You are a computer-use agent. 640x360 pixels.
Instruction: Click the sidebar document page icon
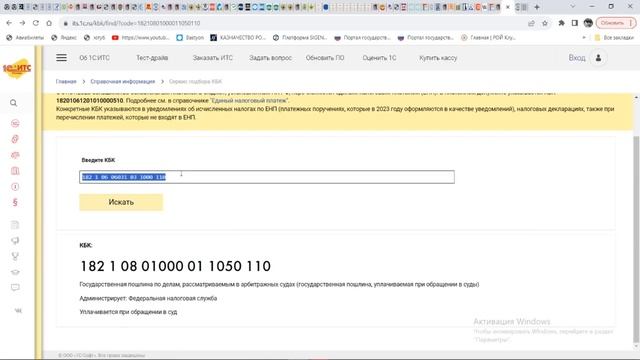click(x=15, y=225)
